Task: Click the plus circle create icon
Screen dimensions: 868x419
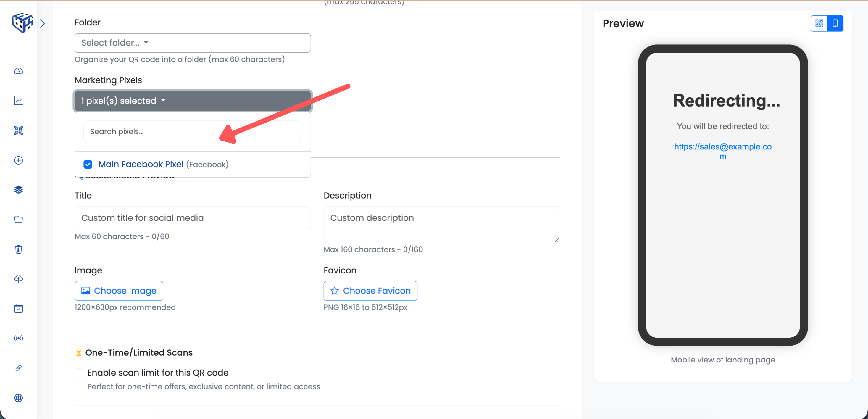Action: coord(19,160)
